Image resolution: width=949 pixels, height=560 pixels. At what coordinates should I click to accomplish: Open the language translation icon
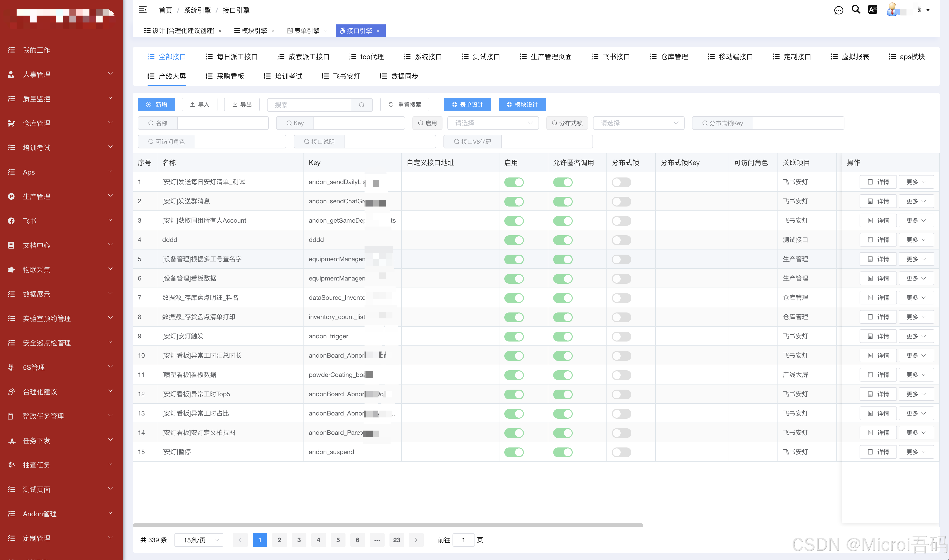click(873, 10)
